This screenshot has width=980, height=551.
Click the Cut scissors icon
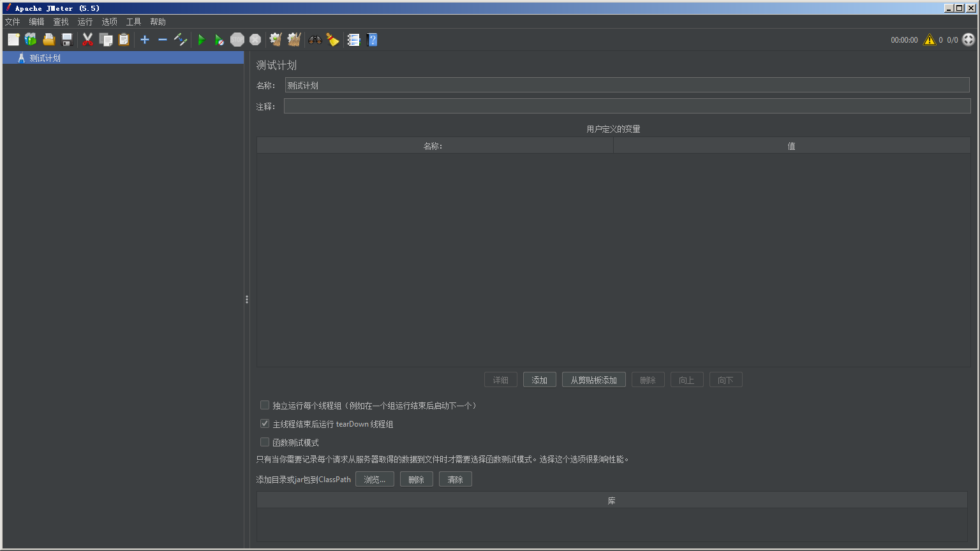coord(88,40)
